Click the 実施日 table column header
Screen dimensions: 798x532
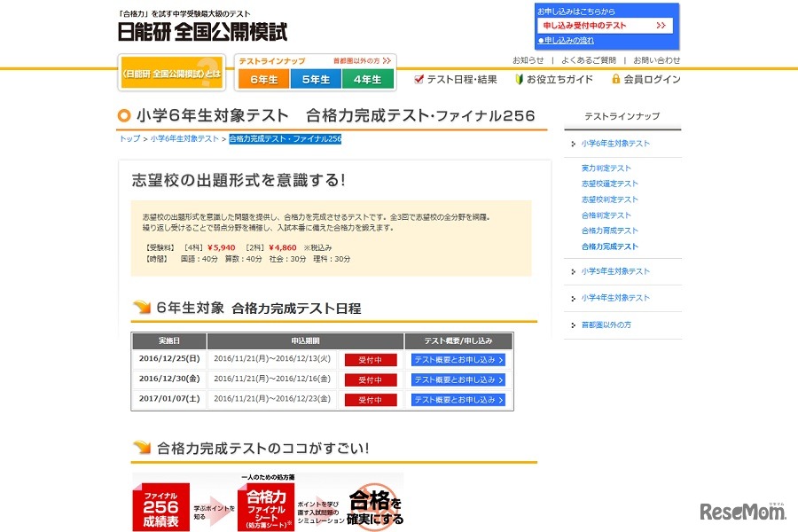point(169,340)
